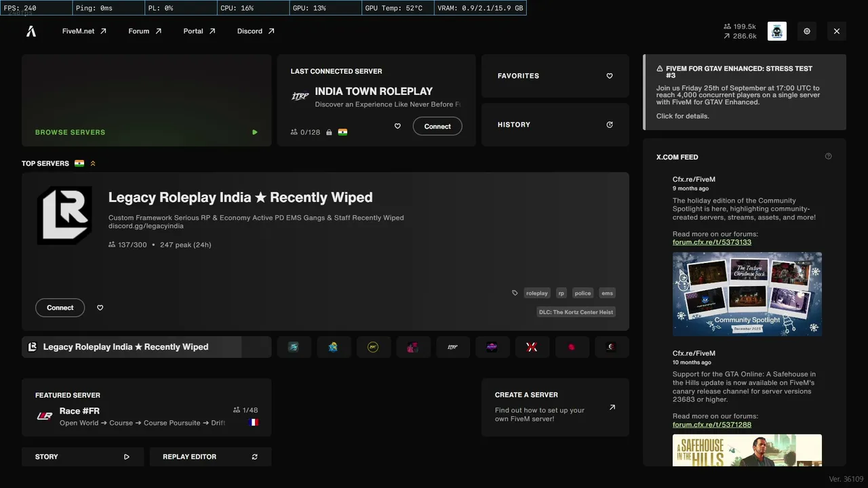Click the India flag next to Top Servers

79,163
